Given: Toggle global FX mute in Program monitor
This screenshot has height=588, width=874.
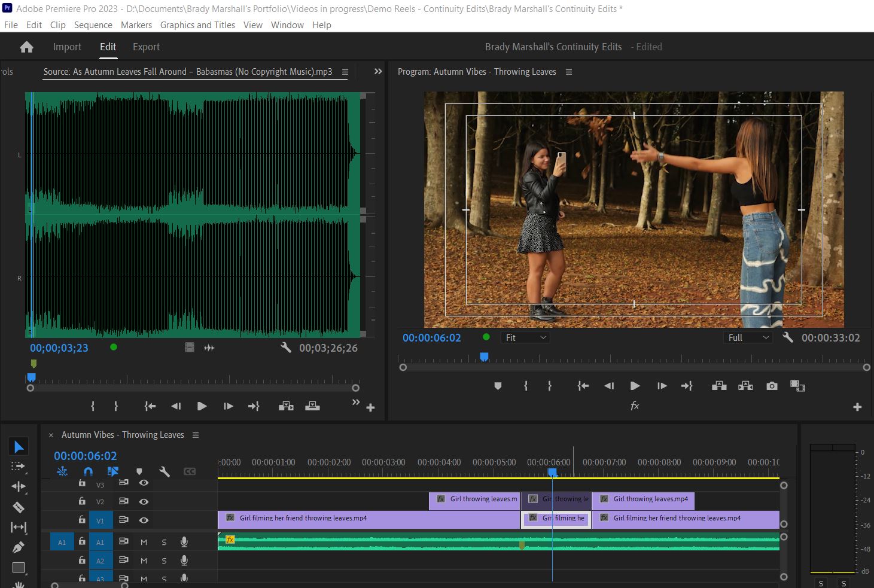Looking at the screenshot, I should (635, 406).
